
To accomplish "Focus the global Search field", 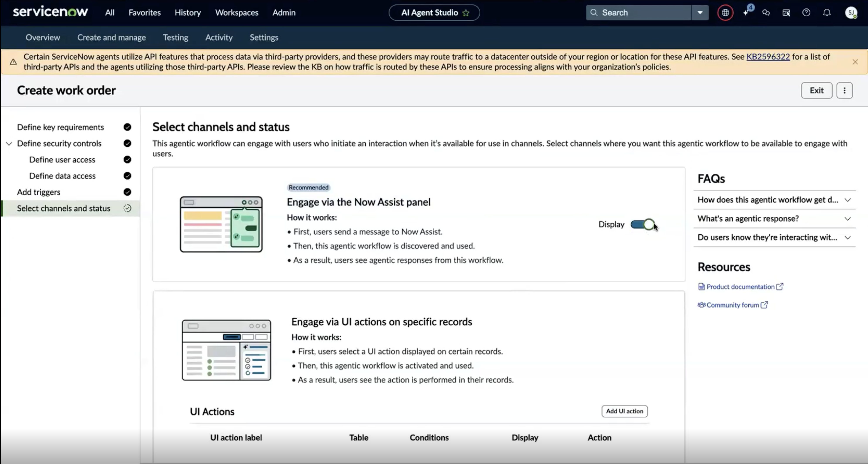I will [639, 12].
